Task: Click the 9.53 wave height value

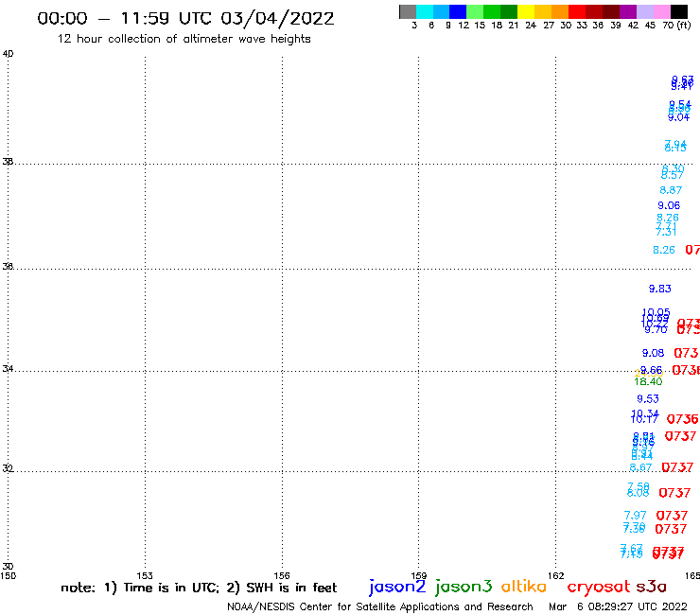Action: coord(648,399)
